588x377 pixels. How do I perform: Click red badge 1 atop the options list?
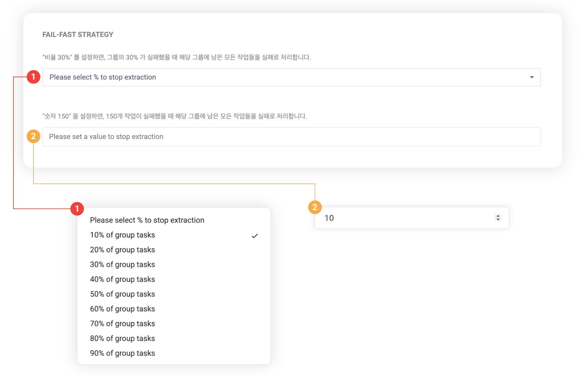[x=77, y=209]
